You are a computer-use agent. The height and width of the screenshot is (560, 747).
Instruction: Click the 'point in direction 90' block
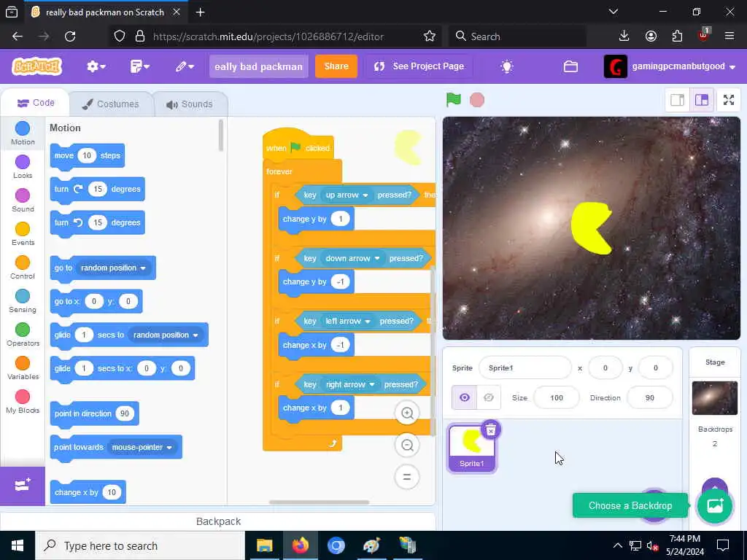click(94, 413)
